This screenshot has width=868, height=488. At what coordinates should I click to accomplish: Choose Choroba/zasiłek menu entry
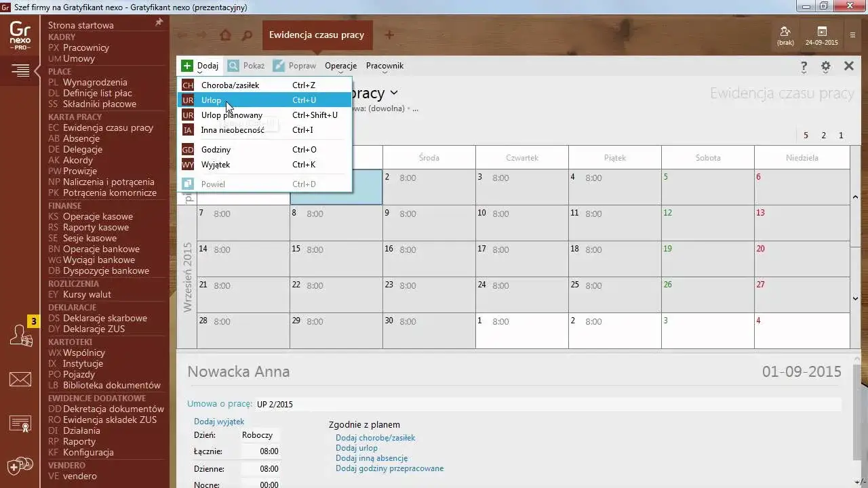[230, 85]
